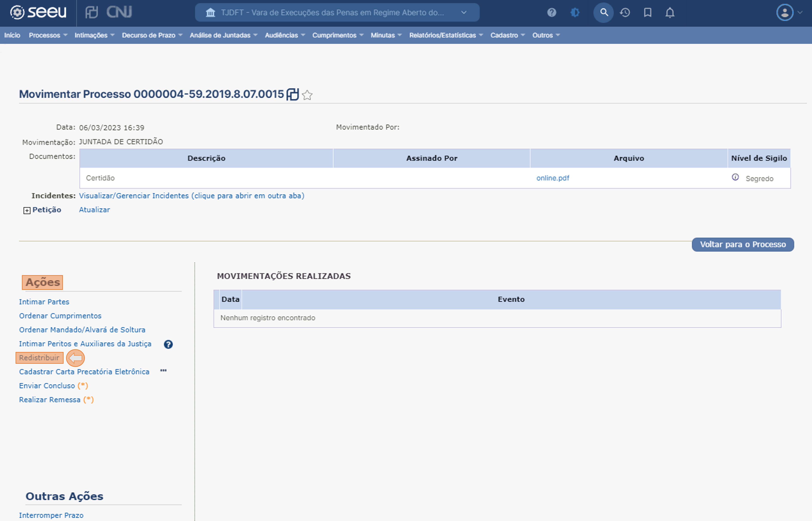Open the search magnifier icon
The image size is (812, 521).
[604, 12]
